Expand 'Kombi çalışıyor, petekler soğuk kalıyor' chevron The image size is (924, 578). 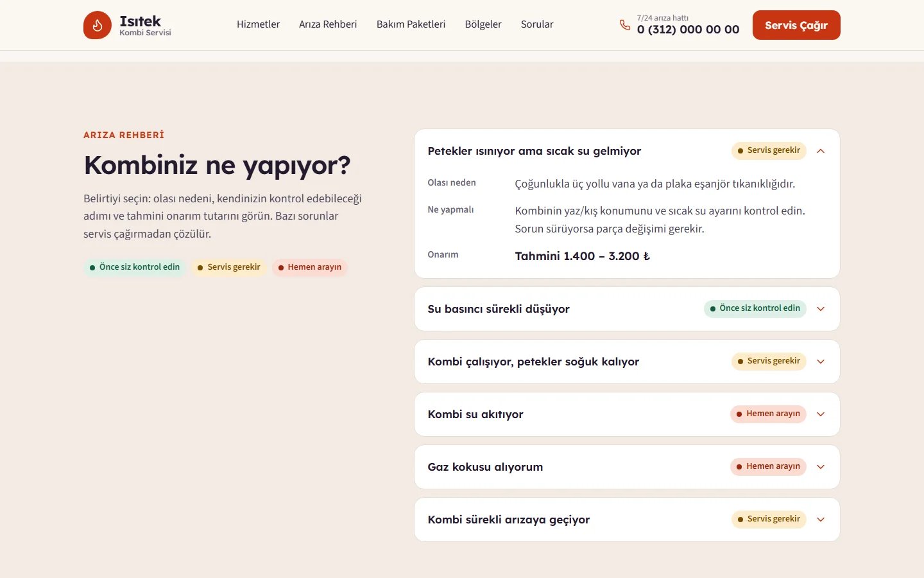tap(821, 362)
